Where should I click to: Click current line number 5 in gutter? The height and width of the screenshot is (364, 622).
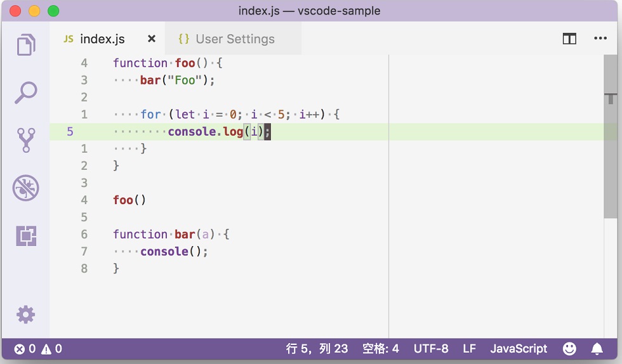pos(70,132)
